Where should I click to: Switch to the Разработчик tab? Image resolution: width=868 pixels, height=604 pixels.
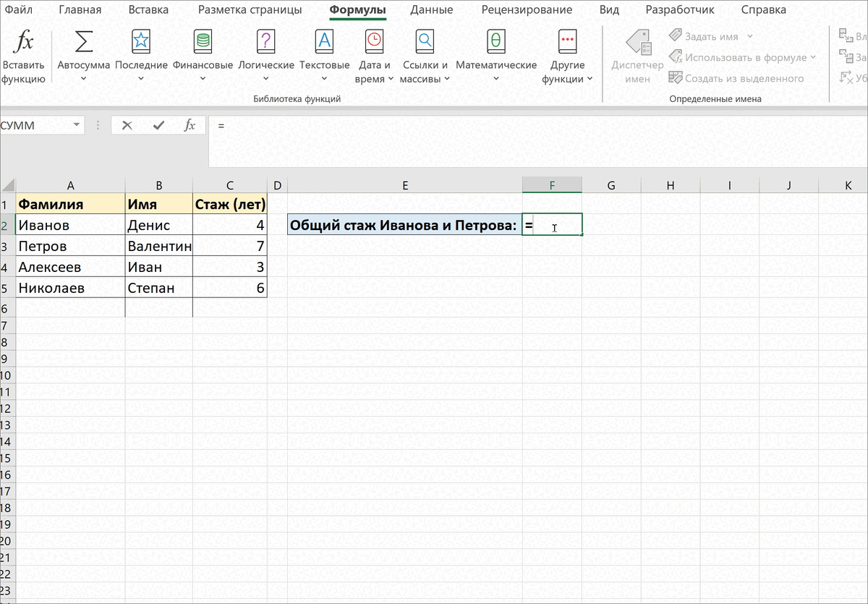[x=679, y=10]
